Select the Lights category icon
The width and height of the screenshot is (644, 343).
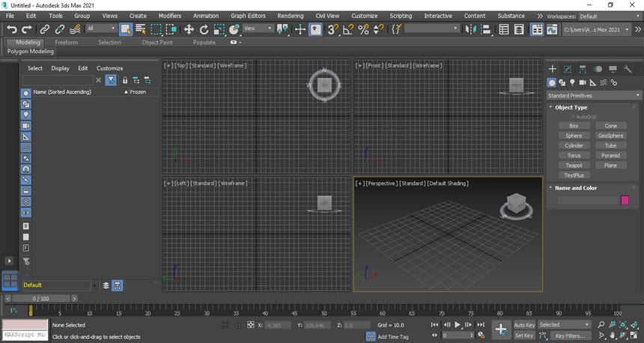[x=572, y=82]
